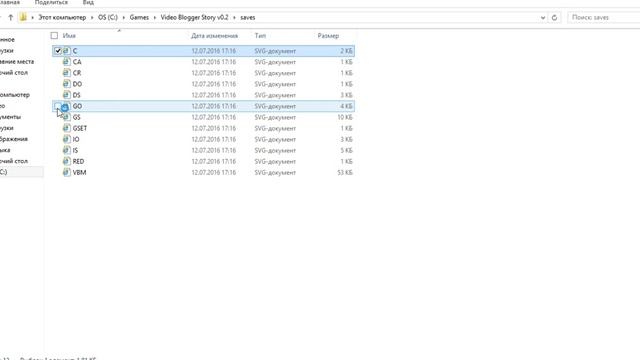The width and height of the screenshot is (640, 360).
Task: Uncheck the checkbox for file C
Action: [x=58, y=51]
